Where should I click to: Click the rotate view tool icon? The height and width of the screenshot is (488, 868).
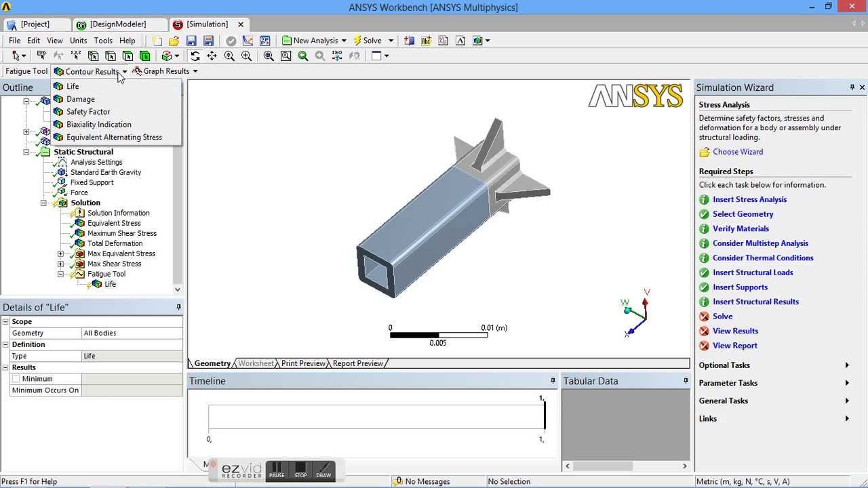195,56
